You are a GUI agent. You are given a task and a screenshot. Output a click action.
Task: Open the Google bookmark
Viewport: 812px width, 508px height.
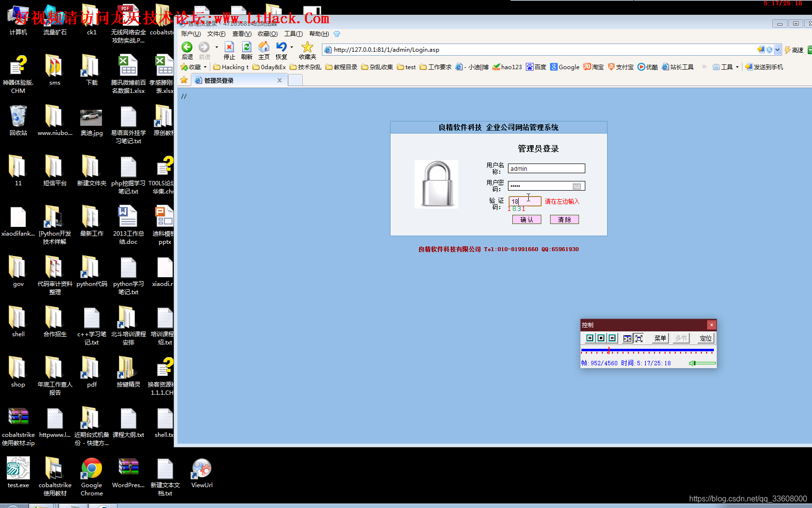coord(565,67)
